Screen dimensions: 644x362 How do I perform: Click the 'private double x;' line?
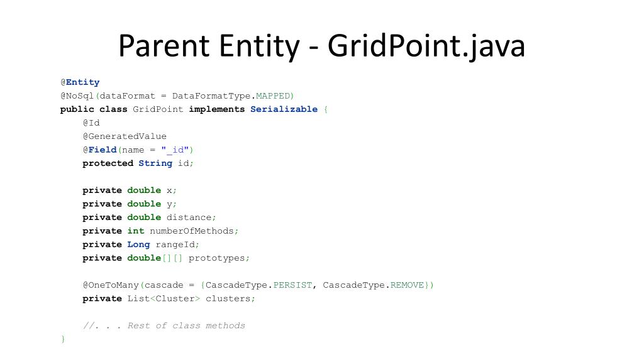click(130, 190)
